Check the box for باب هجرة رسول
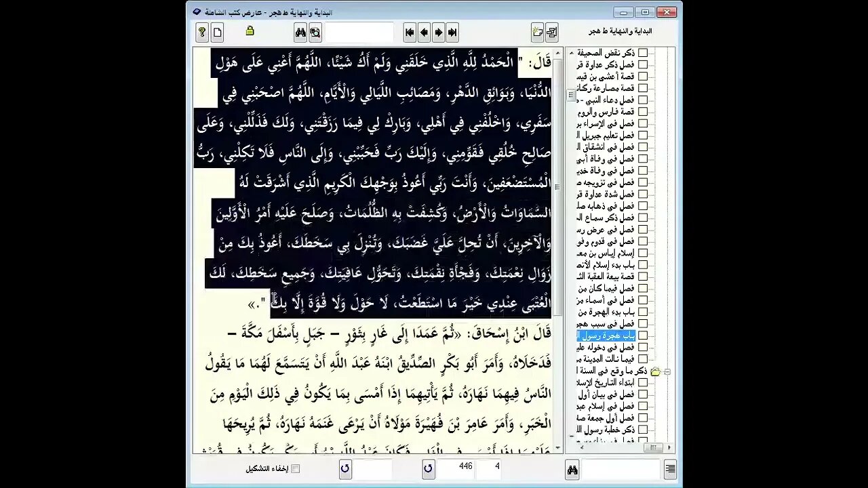Viewport: 868px width, 488px height. coord(642,335)
